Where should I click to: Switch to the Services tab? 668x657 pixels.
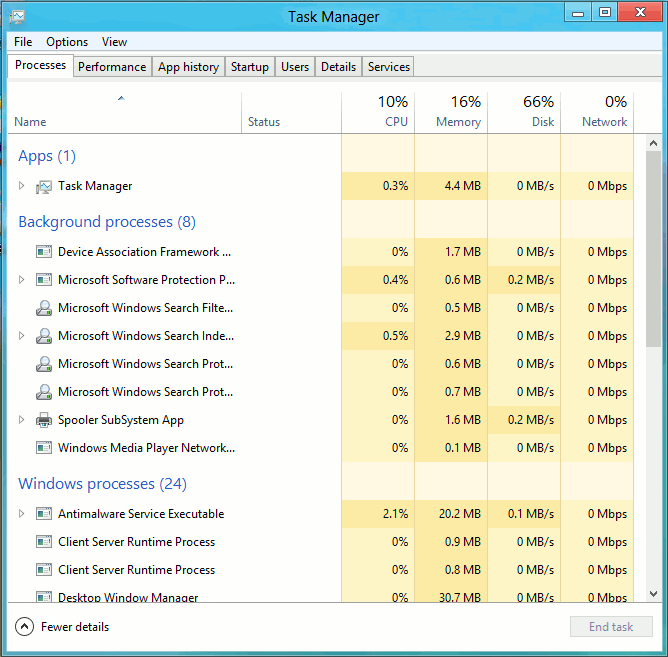click(x=389, y=67)
